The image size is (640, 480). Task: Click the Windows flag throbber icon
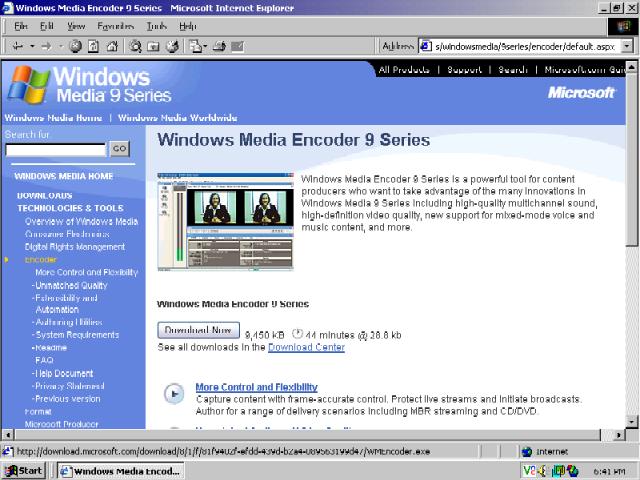[622, 27]
